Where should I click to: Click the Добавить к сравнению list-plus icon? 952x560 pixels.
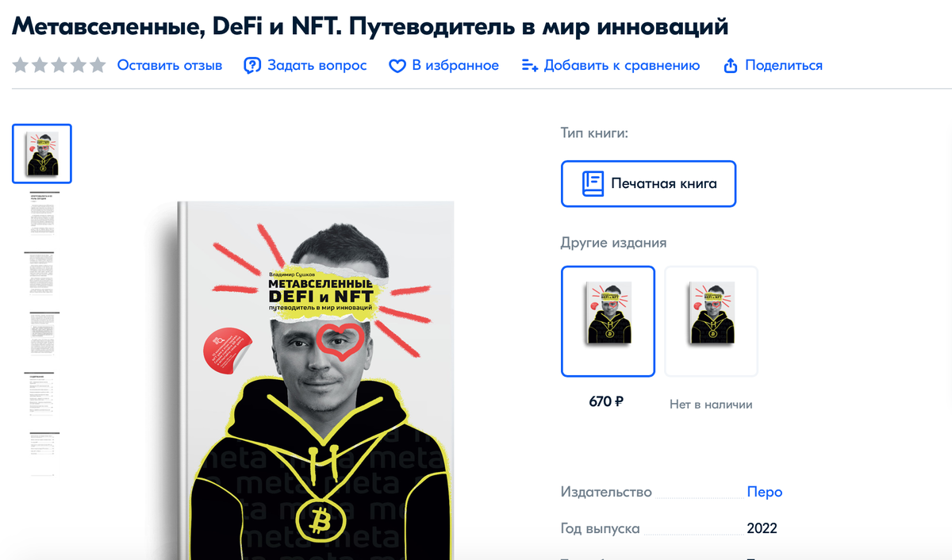point(530,66)
